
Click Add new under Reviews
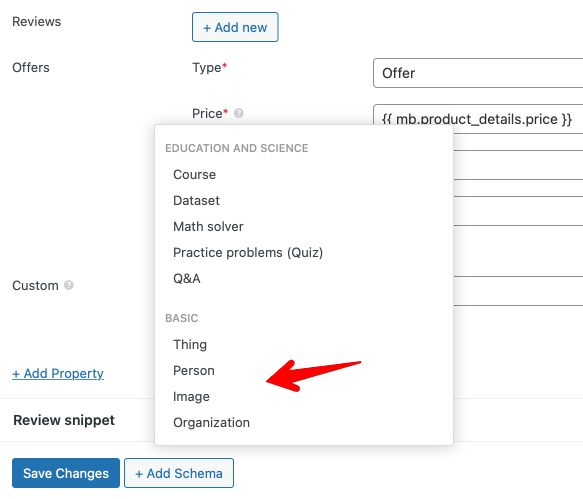click(x=235, y=27)
